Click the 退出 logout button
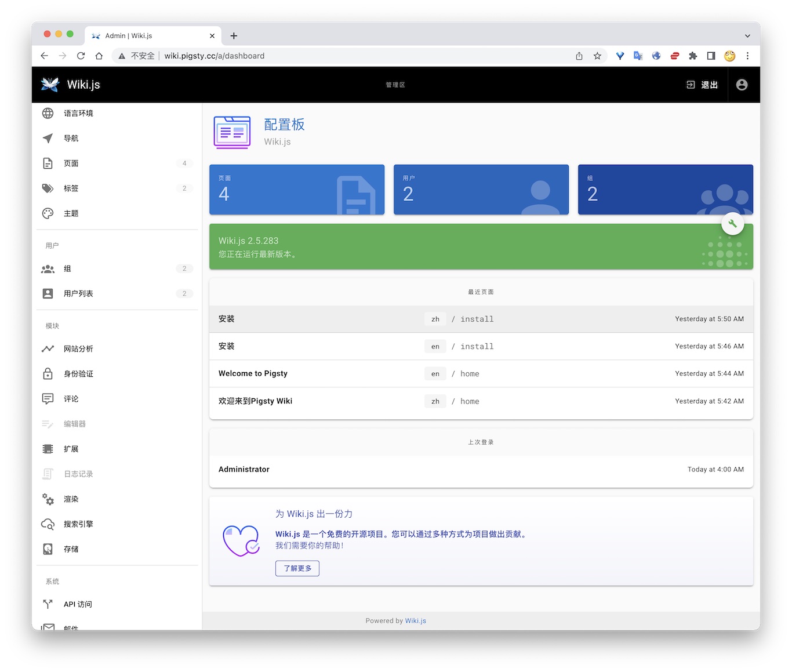 click(702, 85)
